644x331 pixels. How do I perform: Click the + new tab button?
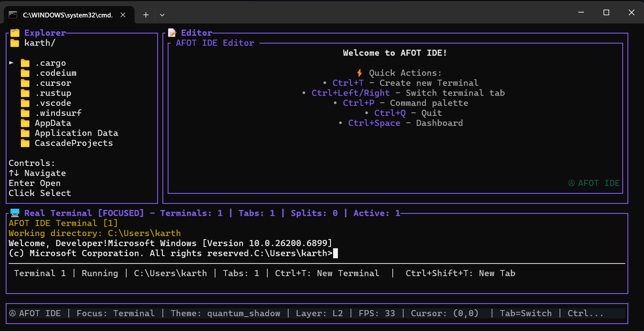click(145, 14)
